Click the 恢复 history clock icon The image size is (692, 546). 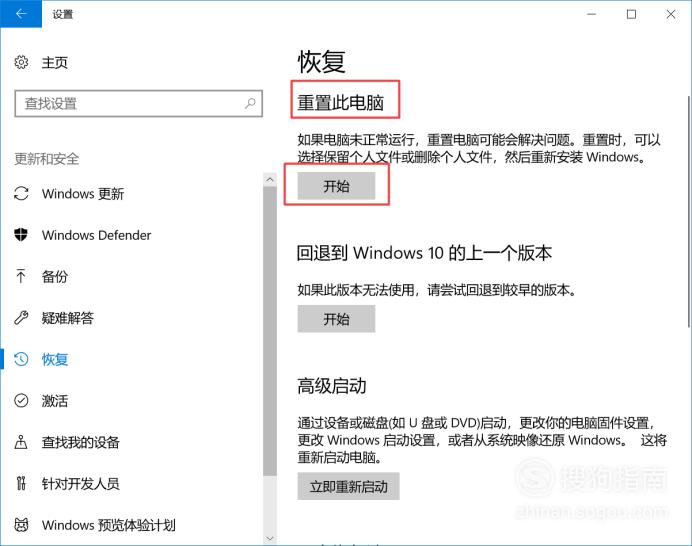pos(21,359)
